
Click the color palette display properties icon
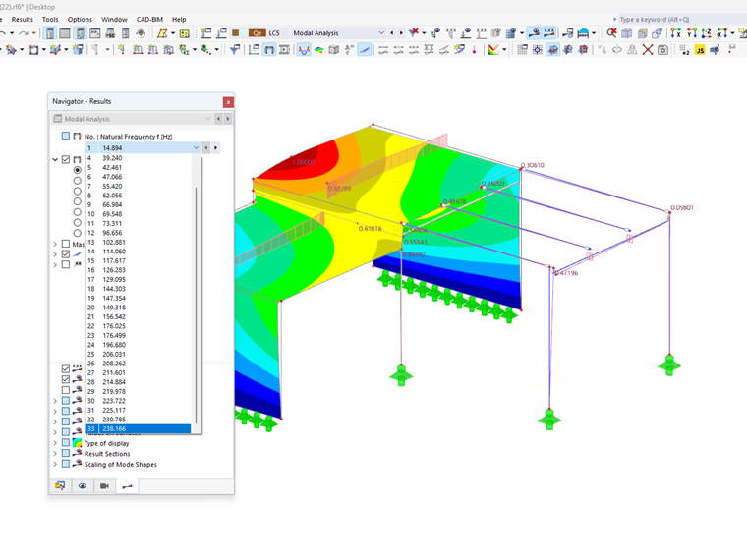click(493, 50)
